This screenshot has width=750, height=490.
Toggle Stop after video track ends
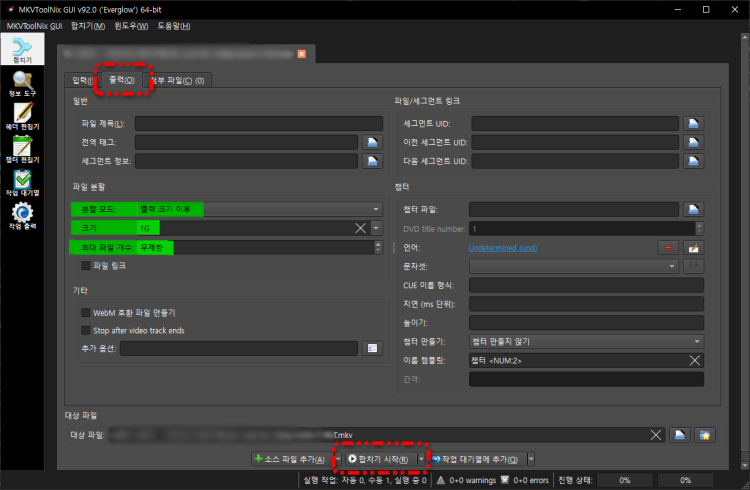86,330
